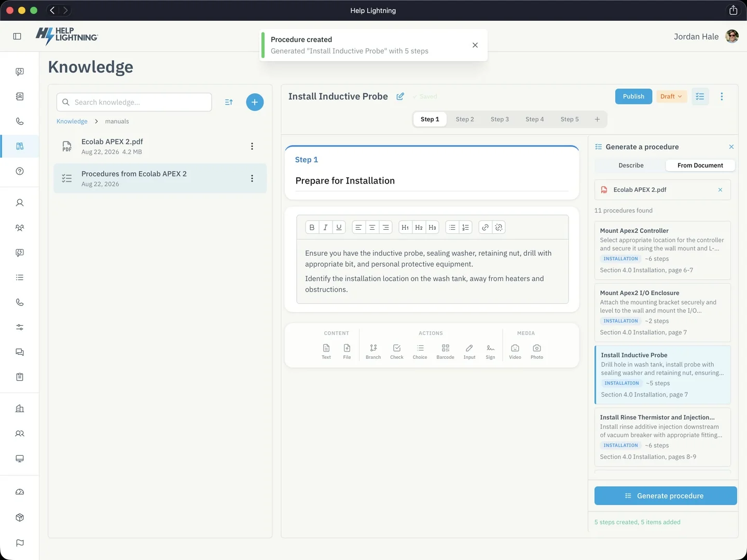
Task: Click the rename pencil icon beside title
Action: pyautogui.click(x=400, y=96)
